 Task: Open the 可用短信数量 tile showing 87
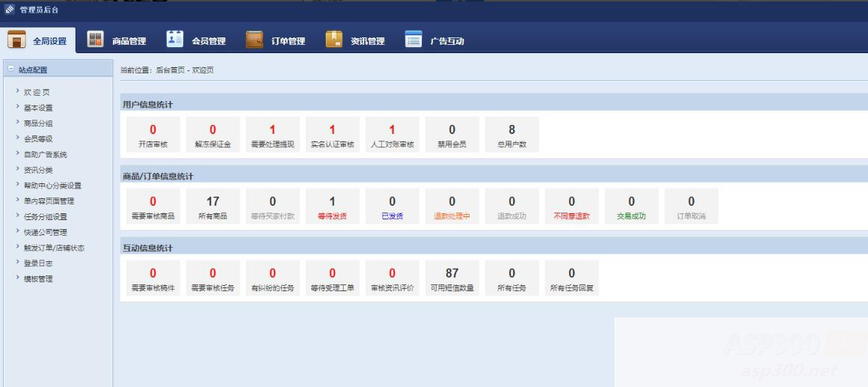click(x=452, y=279)
